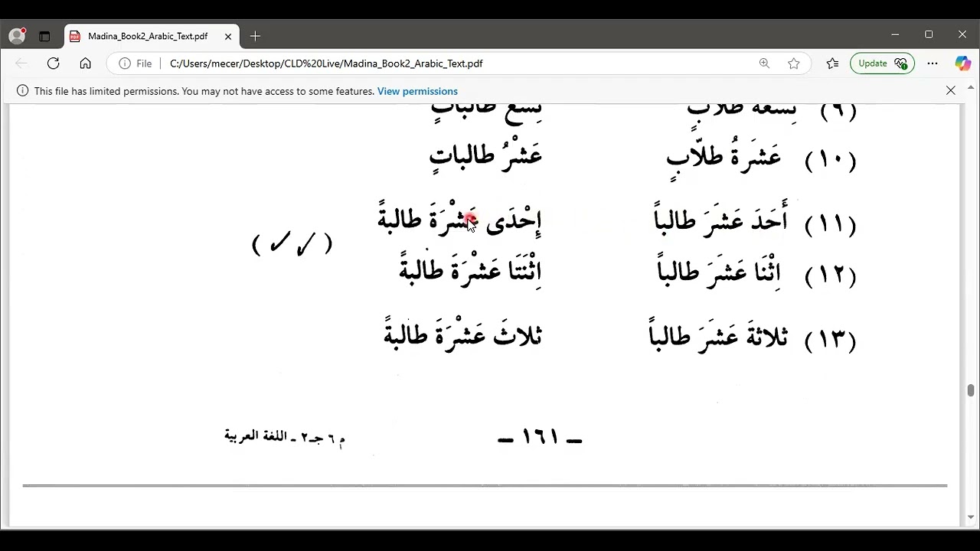
Task: Open the Favorites list
Action: 832,64
